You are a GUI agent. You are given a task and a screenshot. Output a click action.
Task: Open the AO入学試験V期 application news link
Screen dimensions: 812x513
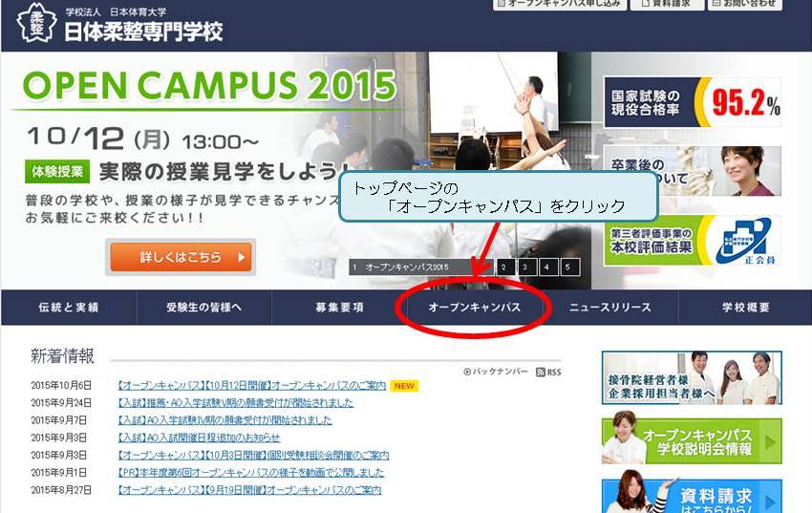point(235,403)
